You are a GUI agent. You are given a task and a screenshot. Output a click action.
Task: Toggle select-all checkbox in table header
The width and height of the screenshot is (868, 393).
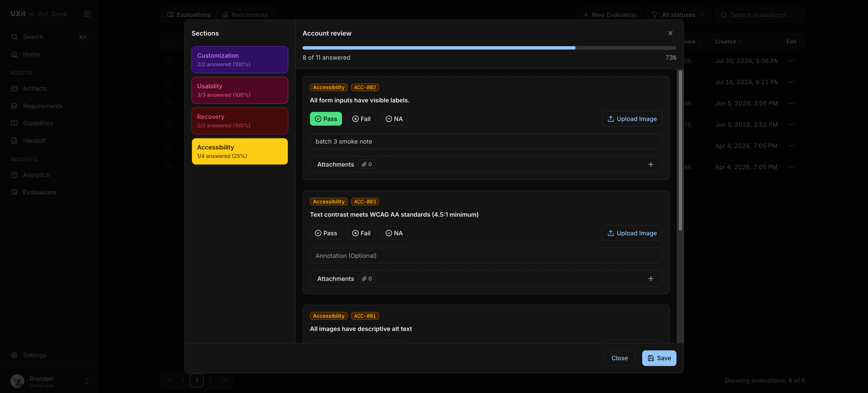coord(169,42)
